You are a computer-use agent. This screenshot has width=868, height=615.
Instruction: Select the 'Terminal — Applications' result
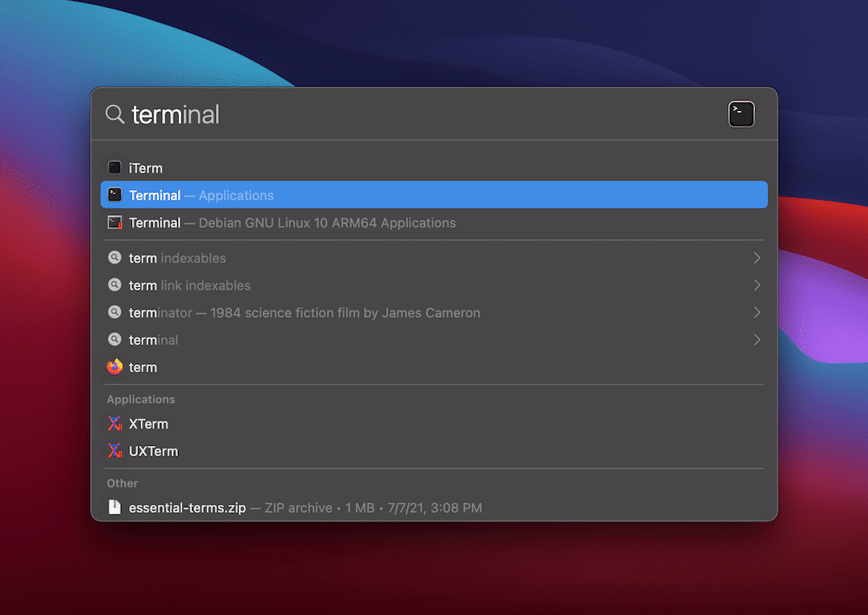(x=347, y=194)
